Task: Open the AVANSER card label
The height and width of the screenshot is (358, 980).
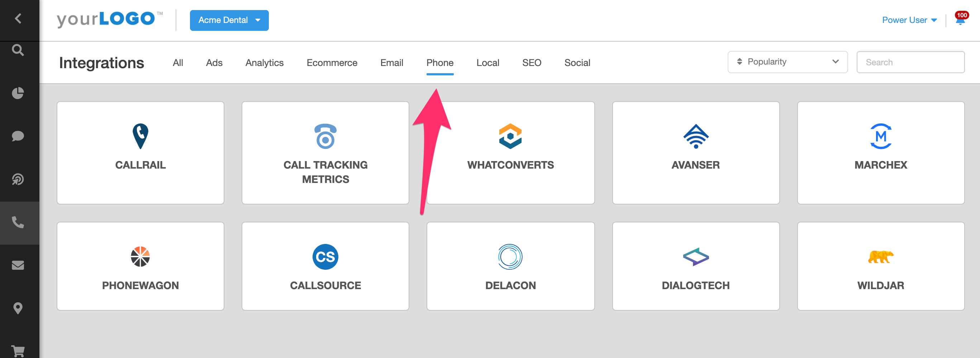Action: coord(695,165)
